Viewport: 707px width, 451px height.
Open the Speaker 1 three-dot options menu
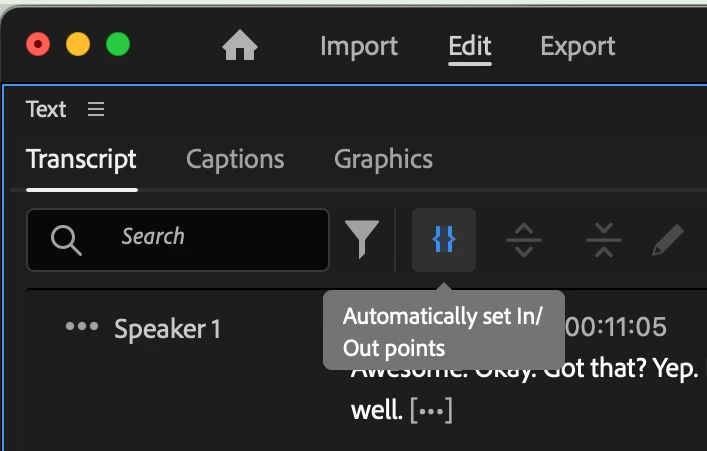(82, 326)
